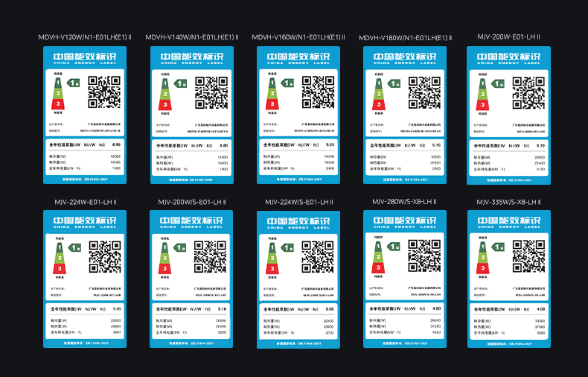The width and height of the screenshot is (588, 377).
Task: Click QR code on MDVH-V120W/N1-E01LH(E1) II label
Action: coord(104,92)
